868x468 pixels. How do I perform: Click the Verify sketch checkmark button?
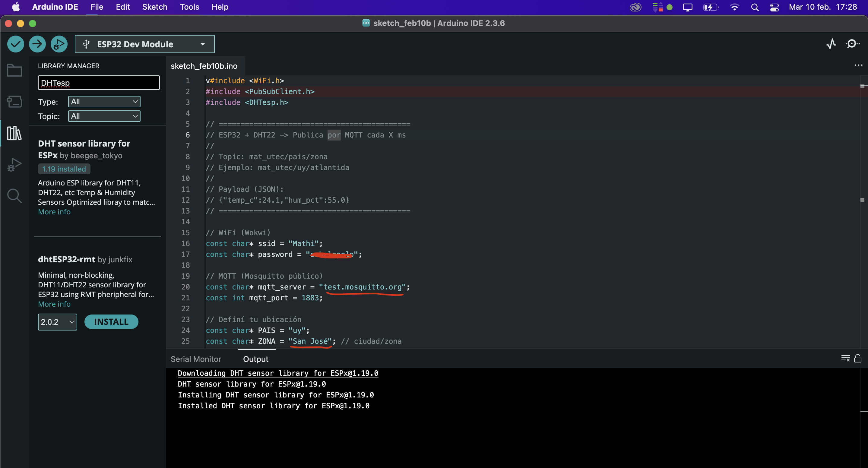pos(15,44)
